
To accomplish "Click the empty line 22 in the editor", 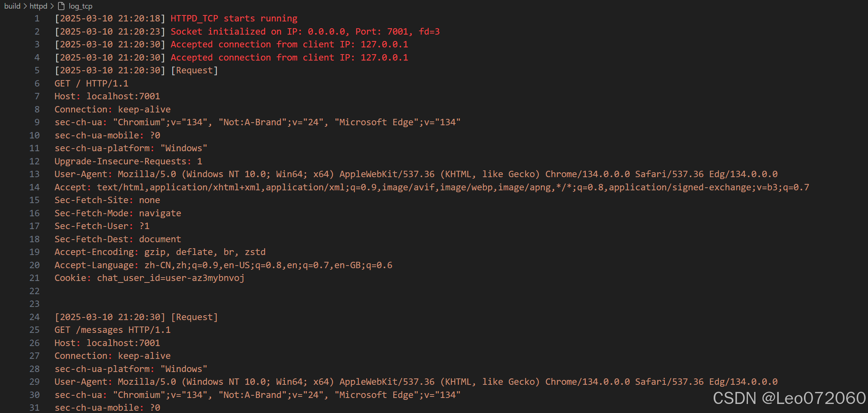I will (433, 291).
